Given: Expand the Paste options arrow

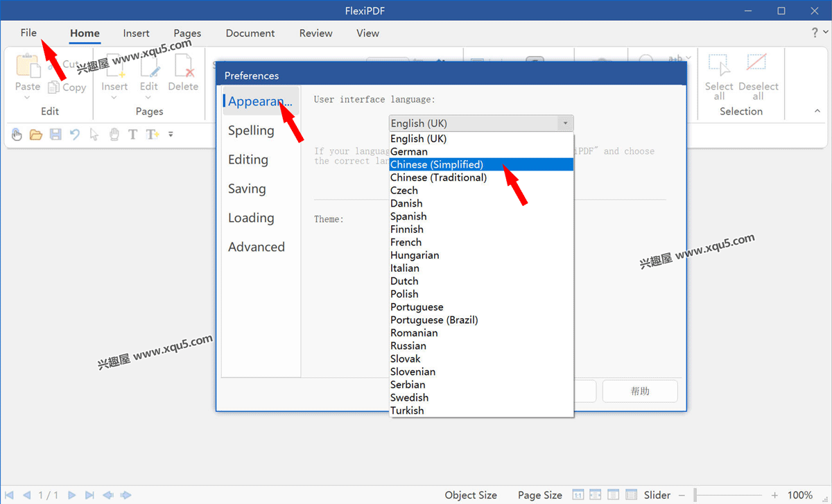Looking at the screenshot, I should pos(28,98).
